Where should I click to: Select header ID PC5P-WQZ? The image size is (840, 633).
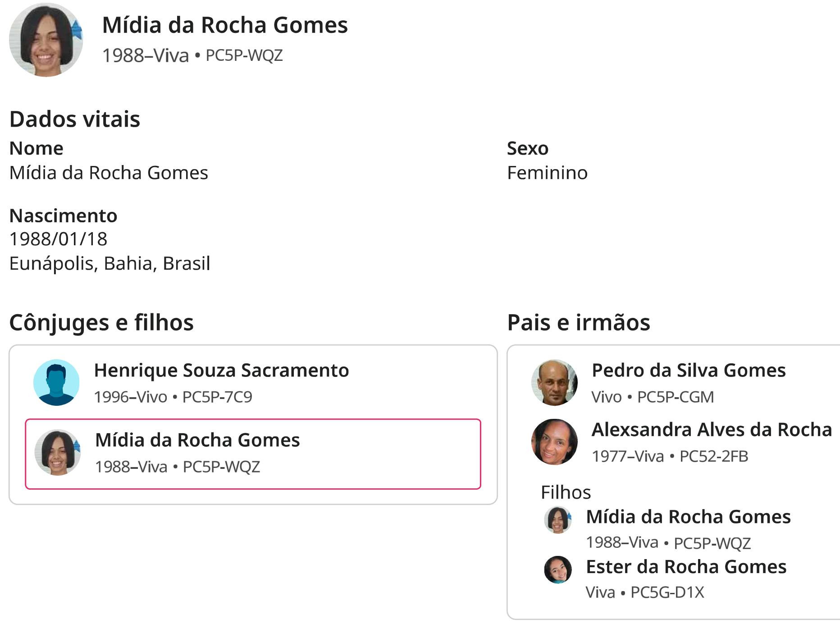pos(244,55)
